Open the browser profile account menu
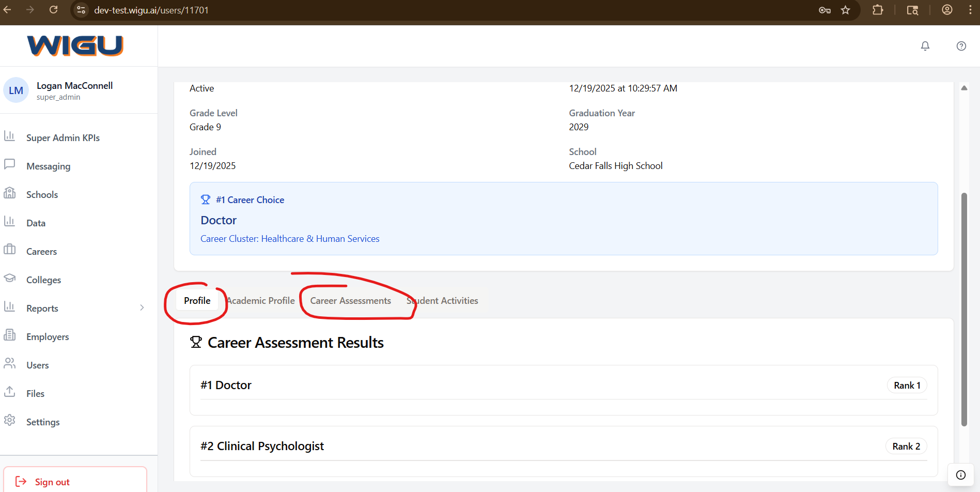 click(947, 10)
